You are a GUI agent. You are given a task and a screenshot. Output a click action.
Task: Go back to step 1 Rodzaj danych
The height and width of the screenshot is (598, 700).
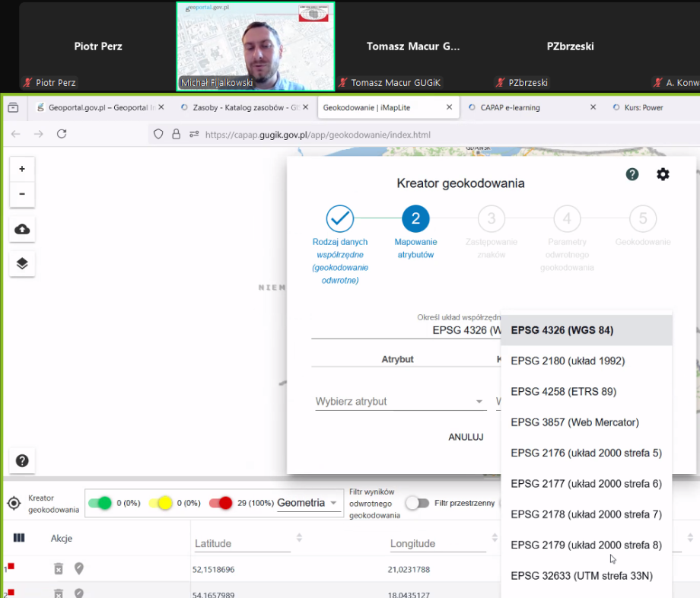(340, 219)
